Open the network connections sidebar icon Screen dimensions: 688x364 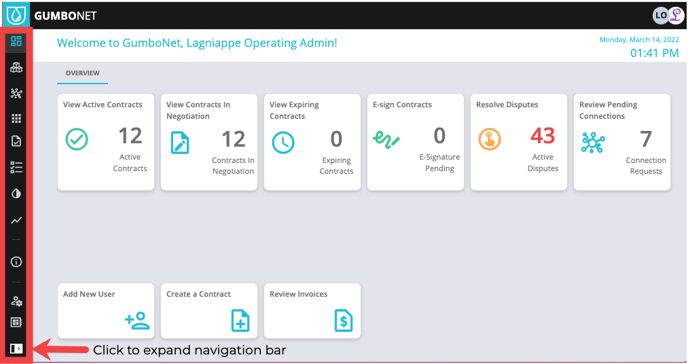point(16,93)
